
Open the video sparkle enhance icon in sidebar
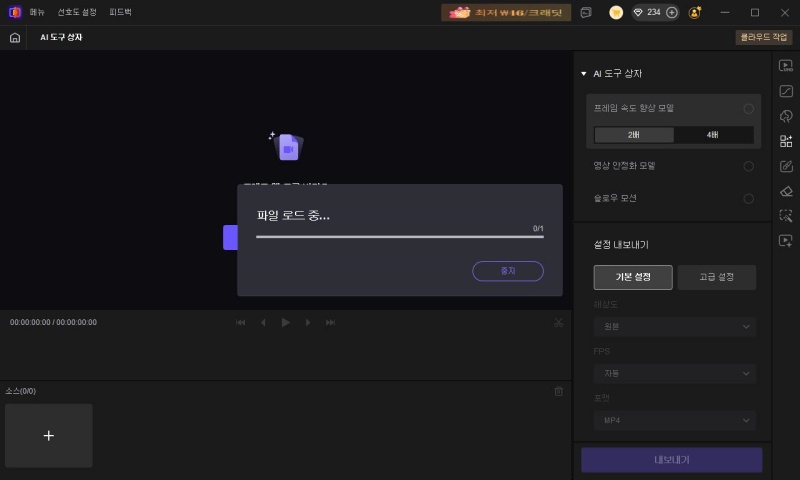pos(786,240)
